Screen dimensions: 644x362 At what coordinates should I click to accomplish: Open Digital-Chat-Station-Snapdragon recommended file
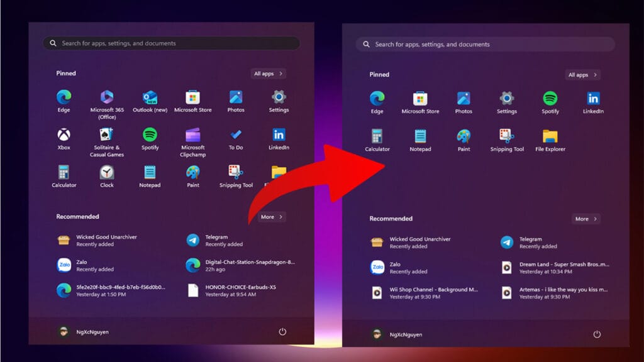[x=240, y=266]
